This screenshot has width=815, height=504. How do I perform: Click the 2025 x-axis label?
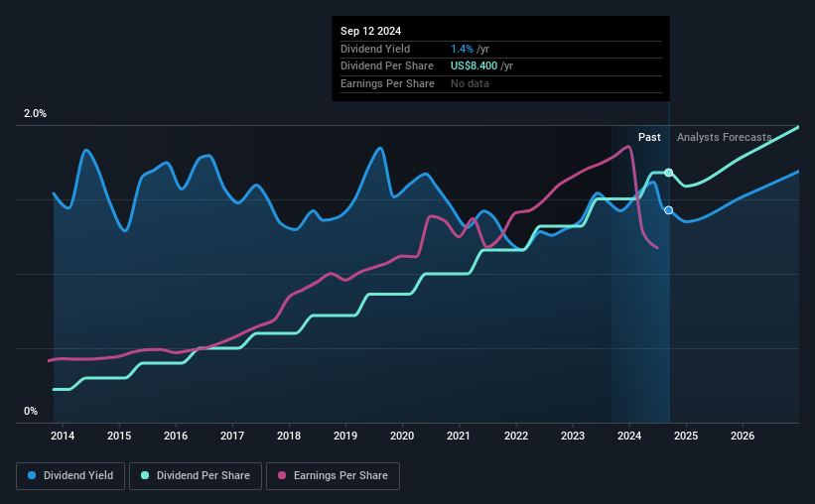click(686, 436)
